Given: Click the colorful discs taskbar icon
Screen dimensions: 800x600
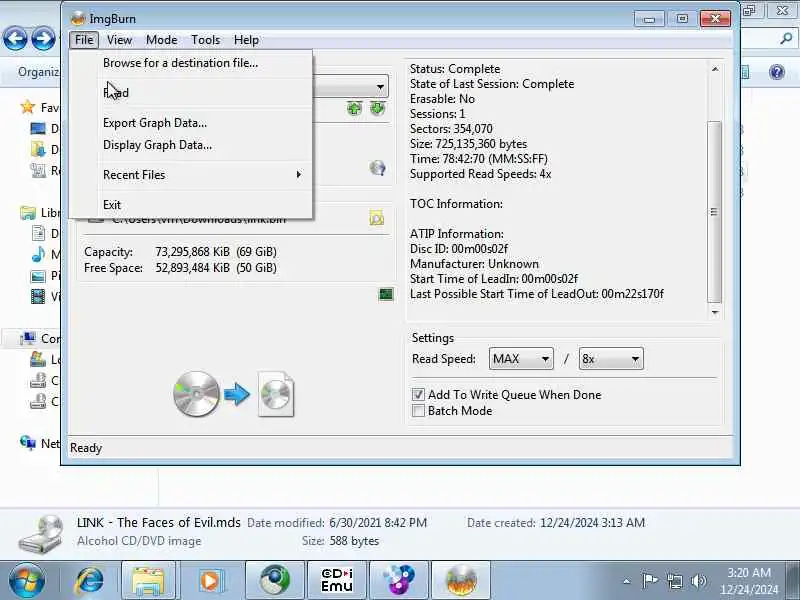Looking at the screenshot, I should click(x=399, y=581).
